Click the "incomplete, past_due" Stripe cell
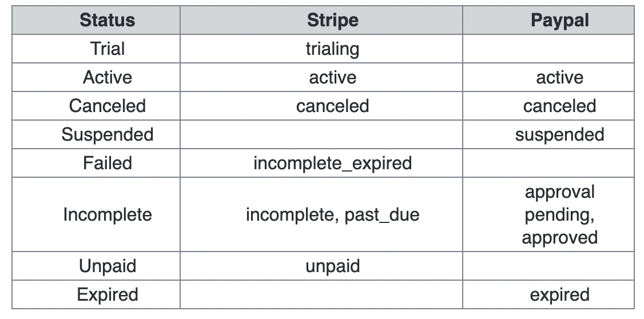This screenshot has width=644, height=319. click(x=332, y=214)
